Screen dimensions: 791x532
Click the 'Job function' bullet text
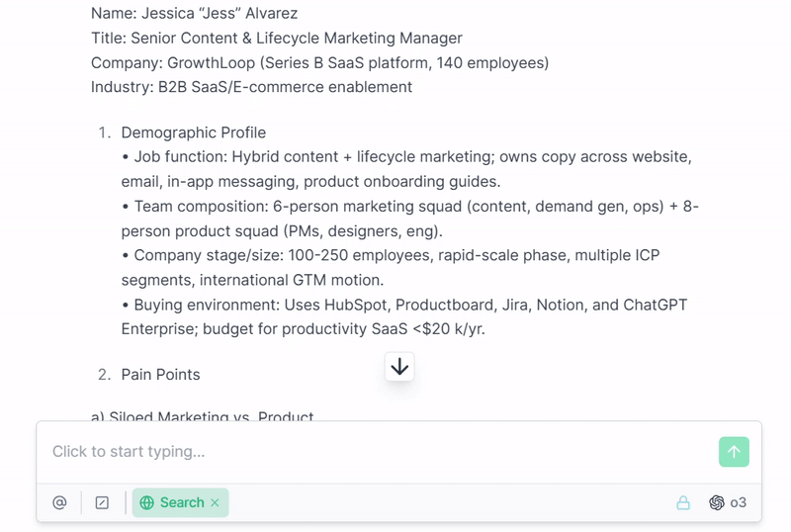tap(406, 169)
